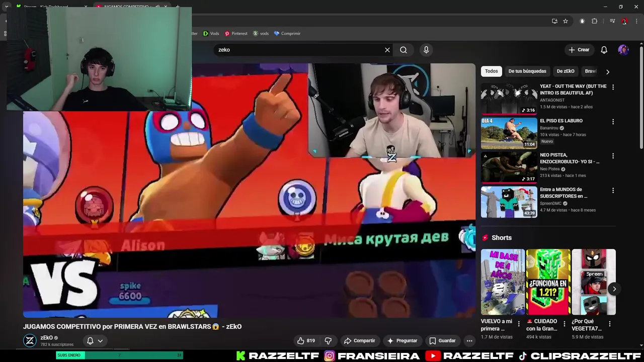Clear the YouTube search box text
Image resolution: width=644 pixels, height=362 pixels.
tap(387, 50)
